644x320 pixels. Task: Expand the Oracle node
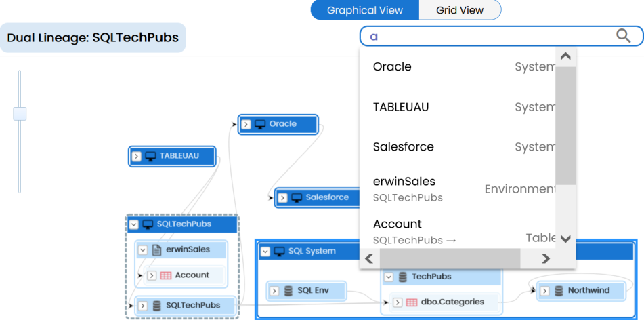point(246,124)
